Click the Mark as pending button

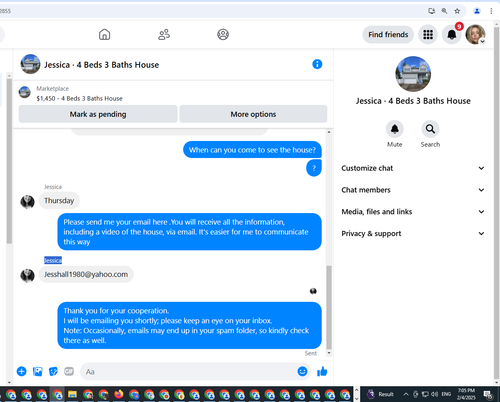(x=98, y=114)
